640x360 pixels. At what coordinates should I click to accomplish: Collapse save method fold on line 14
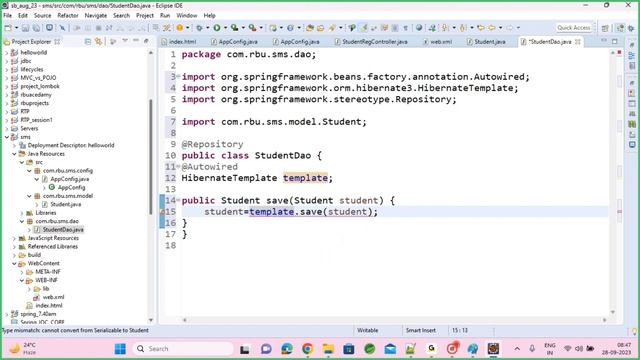tap(178, 200)
